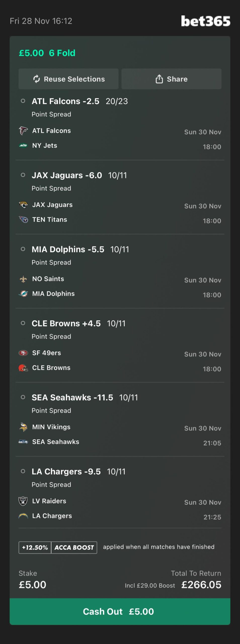This screenshot has width=240, height=644.
Task: Expand the MIA Dolphins -5.5 selection
Action: tap(68, 249)
